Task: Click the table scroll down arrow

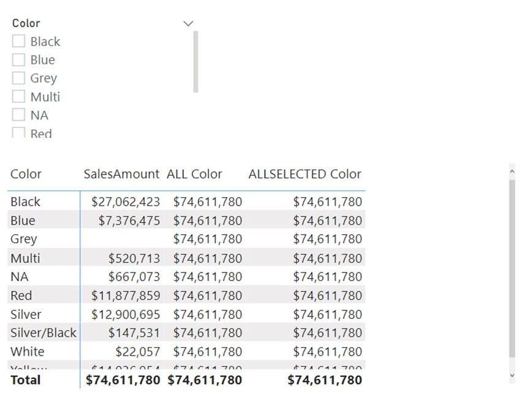Action: pyautogui.click(x=512, y=375)
